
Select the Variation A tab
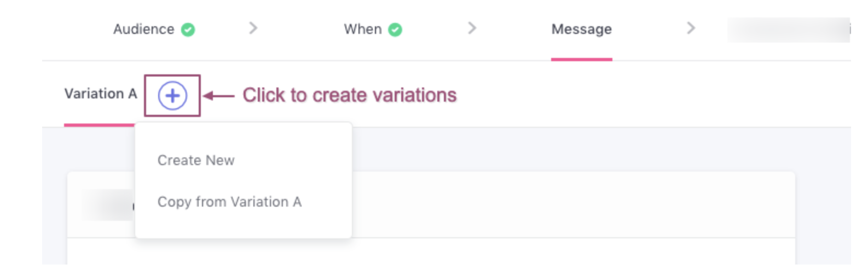click(x=100, y=94)
